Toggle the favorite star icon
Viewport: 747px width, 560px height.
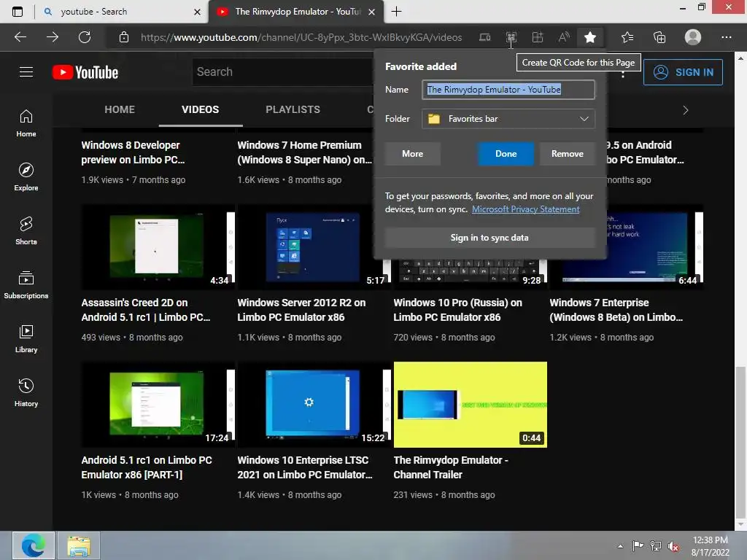[x=589, y=37]
